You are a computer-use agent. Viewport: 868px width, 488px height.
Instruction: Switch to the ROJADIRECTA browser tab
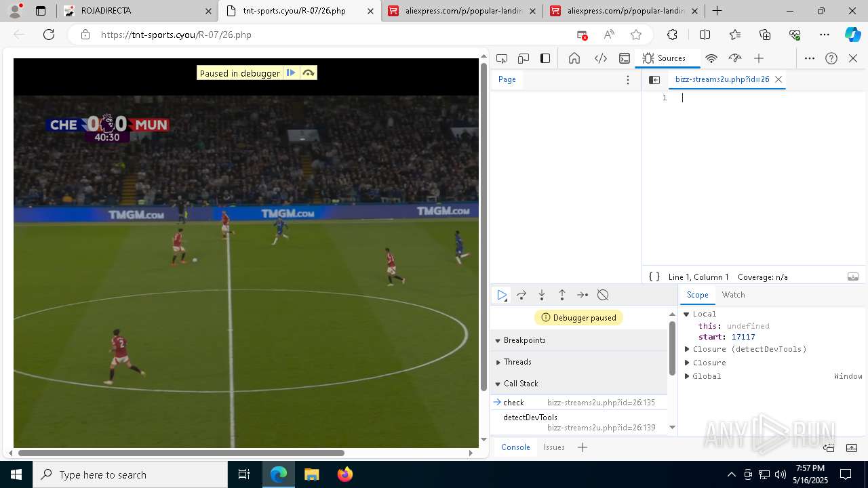pos(138,11)
